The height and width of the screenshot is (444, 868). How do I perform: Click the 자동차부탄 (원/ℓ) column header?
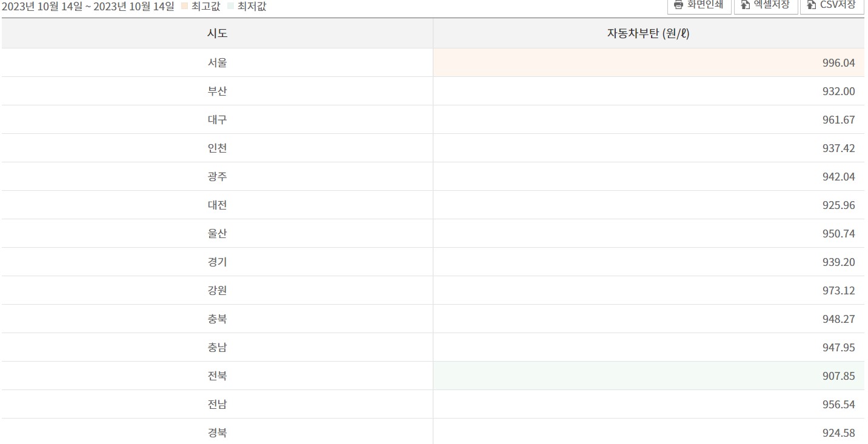coord(648,33)
